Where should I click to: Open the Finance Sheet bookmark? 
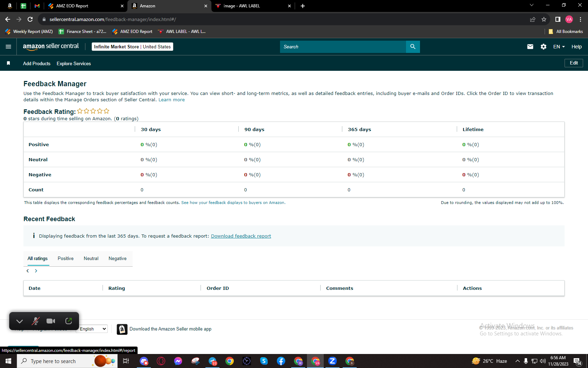pyautogui.click(x=83, y=32)
